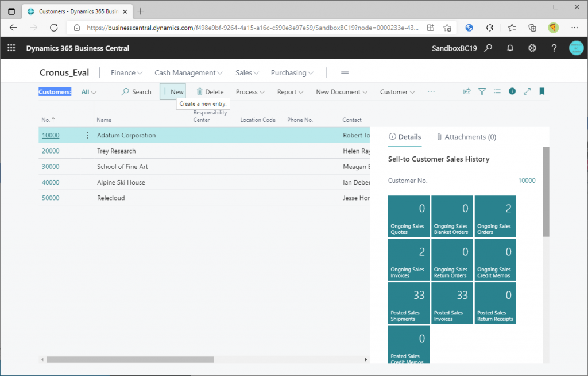The image size is (588, 376).
Task: Open customer number 20000 link
Action: click(51, 151)
